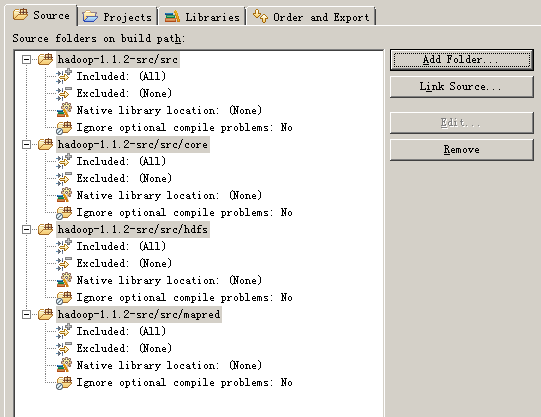Viewport: 541px width, 417px height.
Task: Click the Add Folder... button
Action: click(x=462, y=60)
